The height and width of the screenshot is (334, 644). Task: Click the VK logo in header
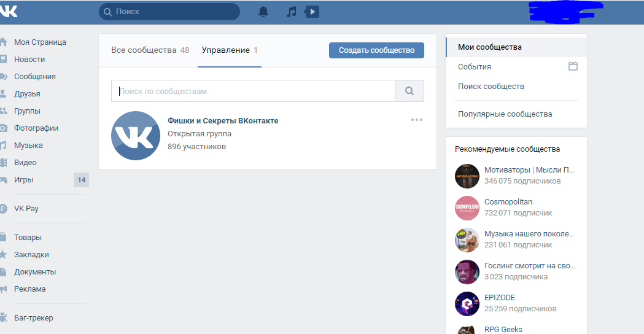click(x=8, y=12)
